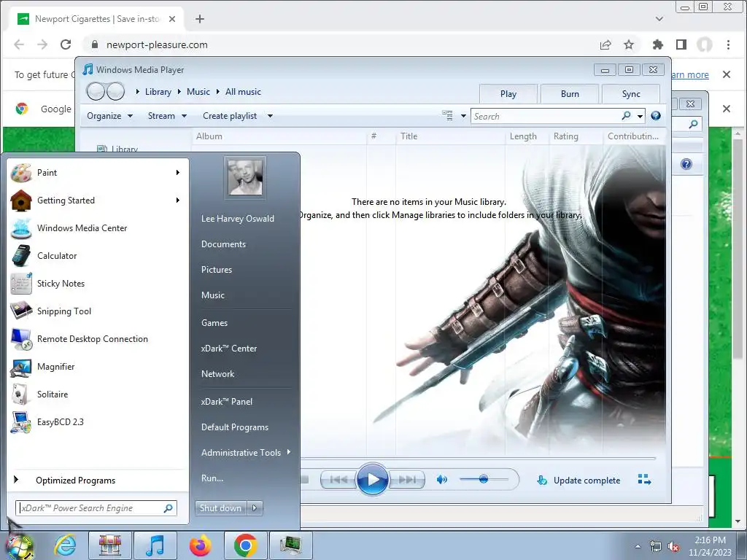Show hidden tray icons
The height and width of the screenshot is (560, 747).
(x=638, y=546)
